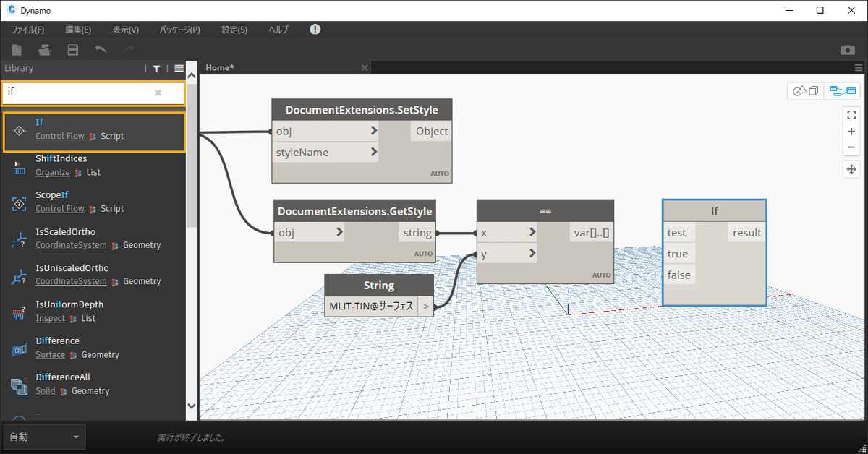This screenshot has width=868, height=454.
Task: Click the x port chevron on == node
Action: click(532, 232)
